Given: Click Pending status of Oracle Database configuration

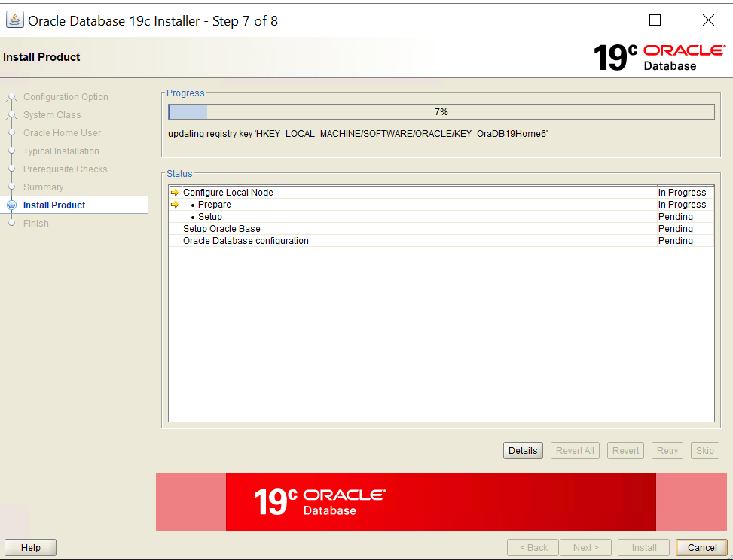Looking at the screenshot, I should pos(676,241).
